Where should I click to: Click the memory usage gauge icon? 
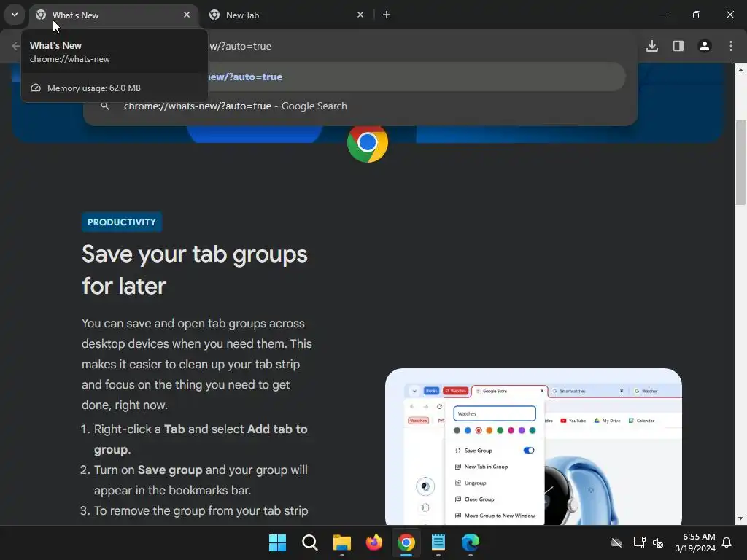(36, 88)
